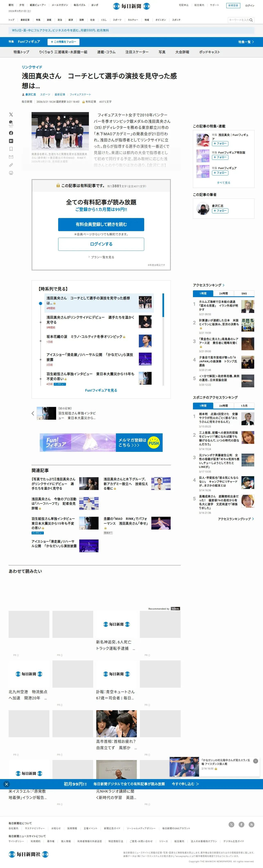Open スポニチ ranking story 柄本明 点滴2回受けた
Viewport: 263px width, 868px height.
click(219, 418)
